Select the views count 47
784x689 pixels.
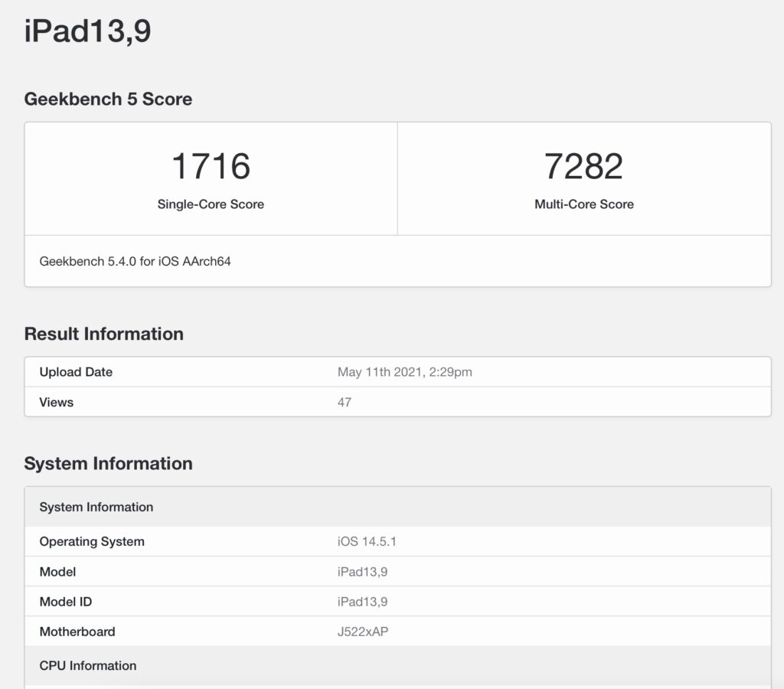pos(345,402)
